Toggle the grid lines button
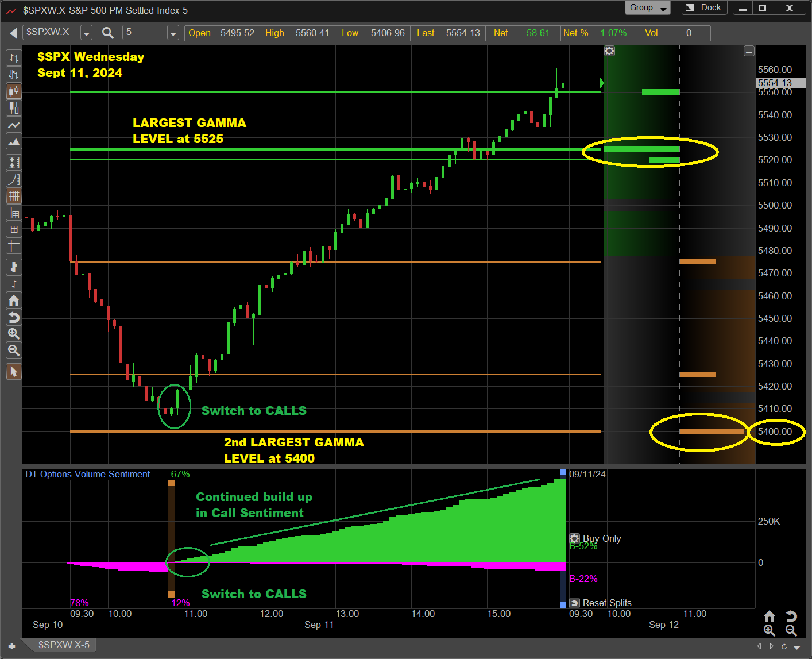This screenshot has width=812, height=659. coord(14,196)
